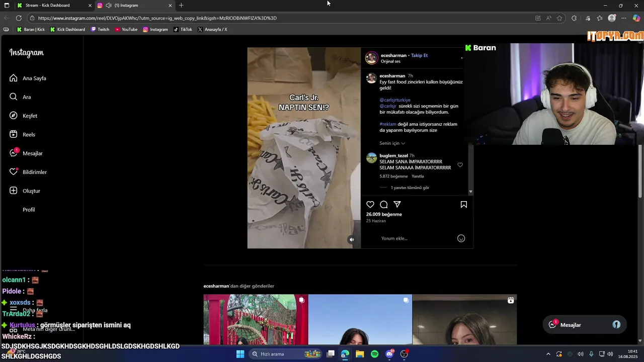Click the browser address bar URL
Viewport: 644px width, 362px height.
(157, 18)
